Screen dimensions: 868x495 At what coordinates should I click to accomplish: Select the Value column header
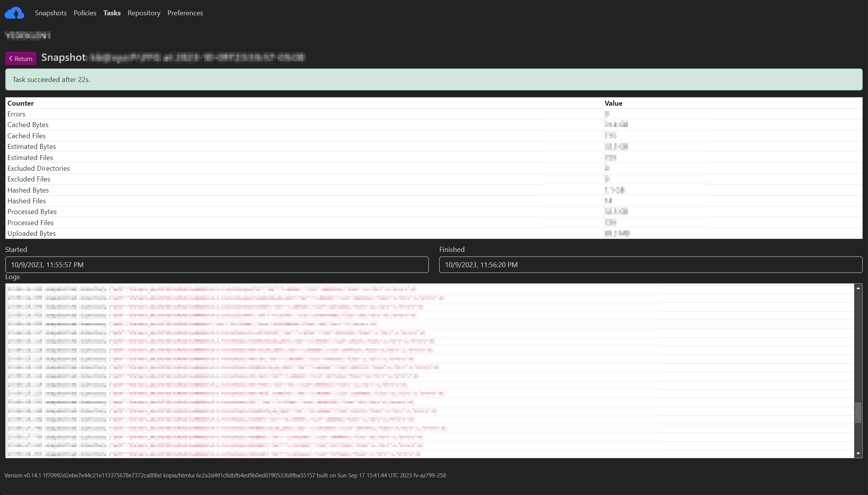coord(613,103)
